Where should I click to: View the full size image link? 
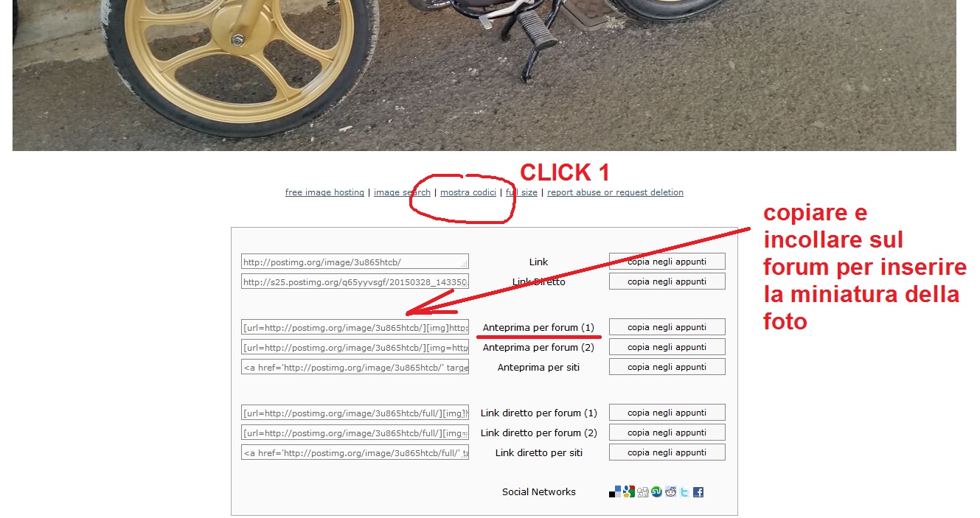521,192
